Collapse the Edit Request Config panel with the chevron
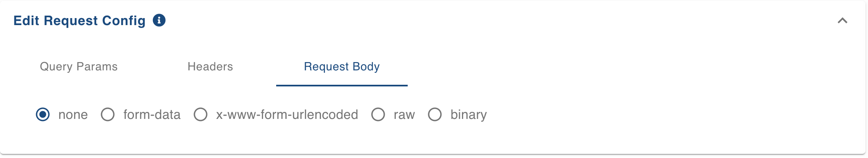This screenshot has width=868, height=158. pyautogui.click(x=843, y=21)
